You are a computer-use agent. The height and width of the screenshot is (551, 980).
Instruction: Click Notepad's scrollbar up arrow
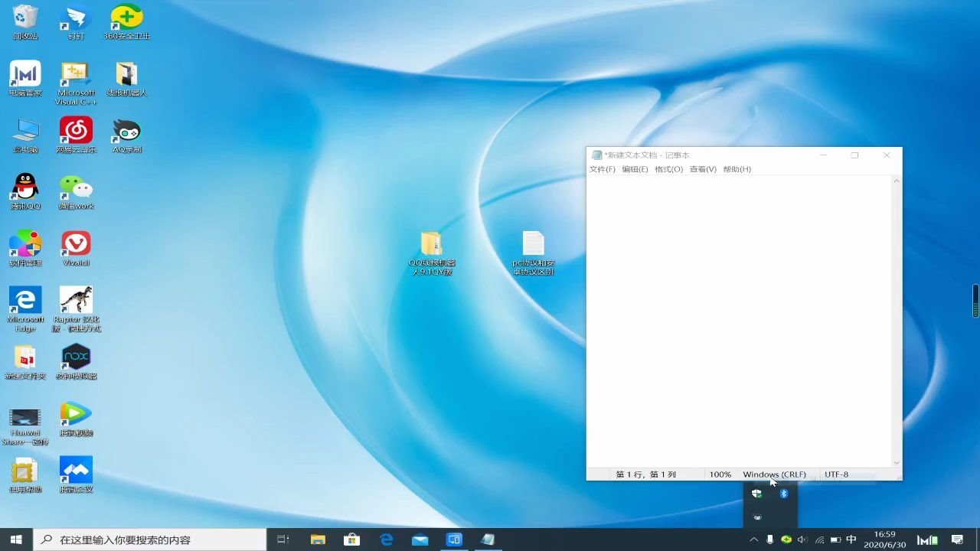[897, 181]
